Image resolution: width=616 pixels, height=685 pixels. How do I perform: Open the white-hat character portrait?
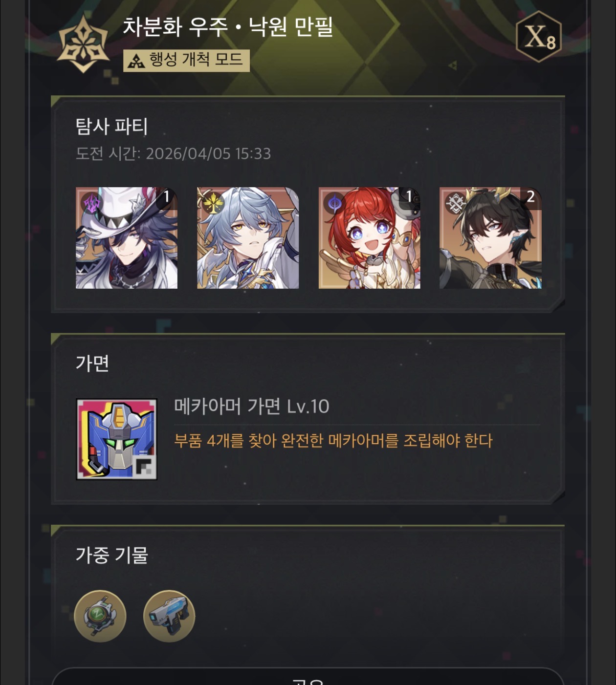point(127,238)
